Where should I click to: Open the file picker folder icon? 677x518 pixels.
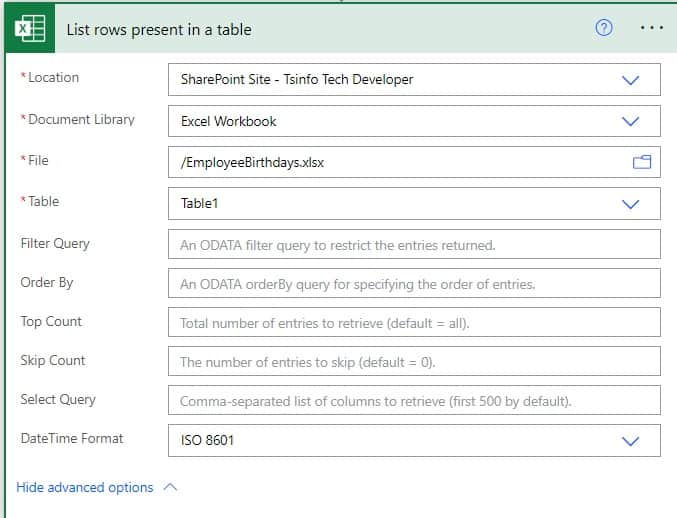click(x=642, y=162)
